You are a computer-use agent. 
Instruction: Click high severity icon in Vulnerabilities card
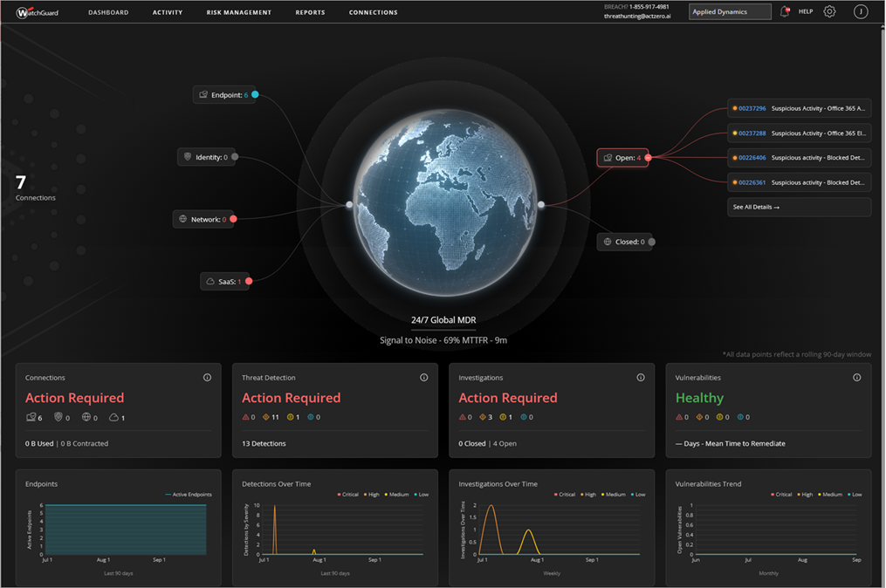[x=699, y=417]
